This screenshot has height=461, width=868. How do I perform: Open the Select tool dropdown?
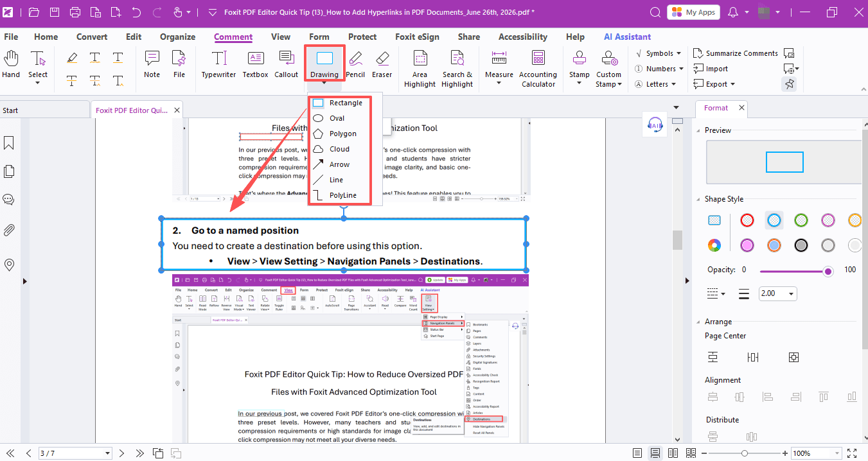(x=38, y=83)
